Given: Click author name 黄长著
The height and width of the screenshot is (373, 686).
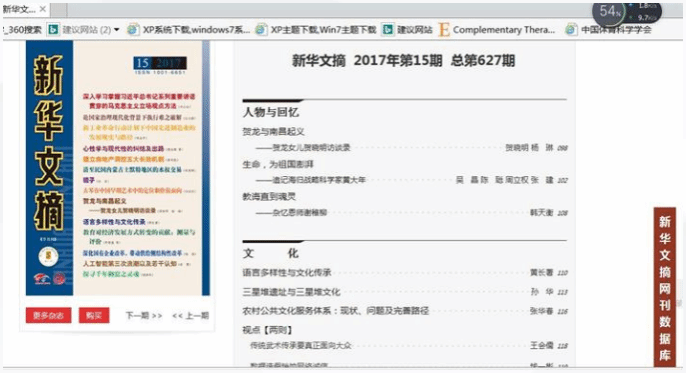Looking at the screenshot, I should click(x=542, y=272).
